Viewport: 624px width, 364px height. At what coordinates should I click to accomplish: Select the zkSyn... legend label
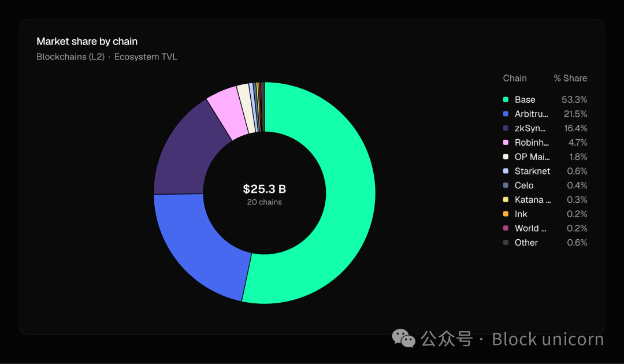click(x=530, y=128)
